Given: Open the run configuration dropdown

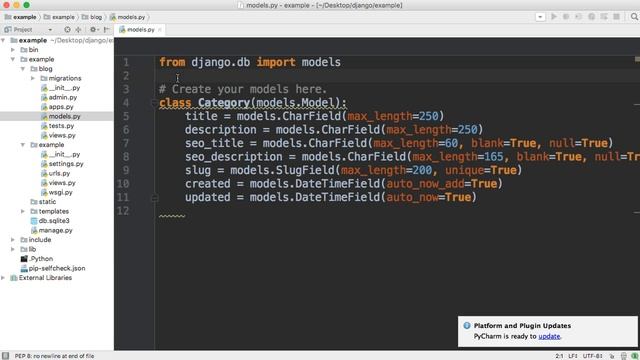Looking at the screenshot, I should tap(540, 17).
